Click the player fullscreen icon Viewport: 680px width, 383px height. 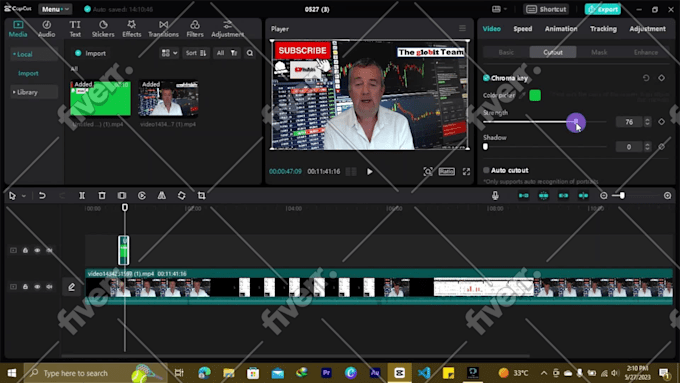[466, 172]
